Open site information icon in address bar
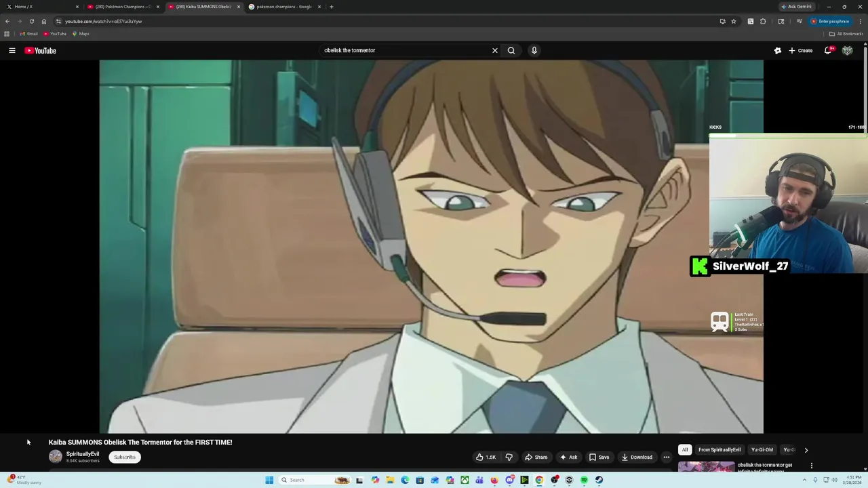 pyautogui.click(x=58, y=21)
